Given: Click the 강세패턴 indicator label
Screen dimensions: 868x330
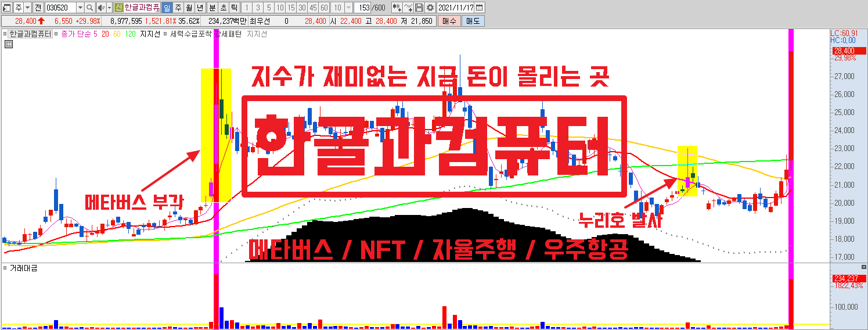Looking at the screenshot, I should click(x=228, y=34).
